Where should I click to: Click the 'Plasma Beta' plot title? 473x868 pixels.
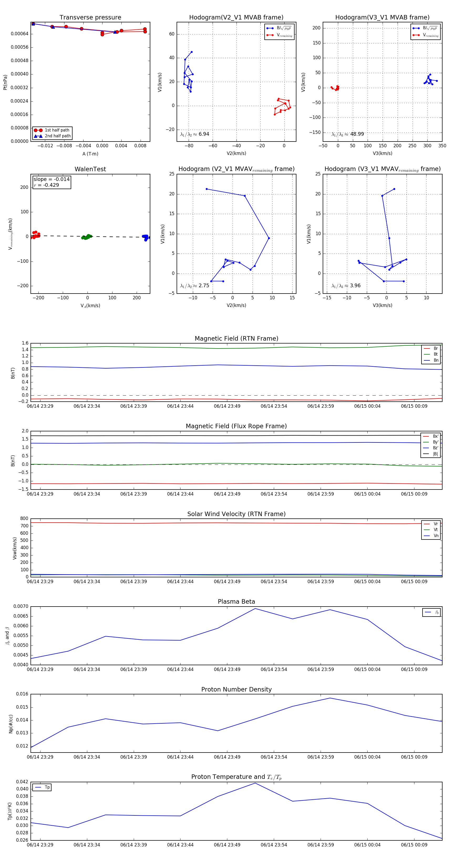click(236, 602)
